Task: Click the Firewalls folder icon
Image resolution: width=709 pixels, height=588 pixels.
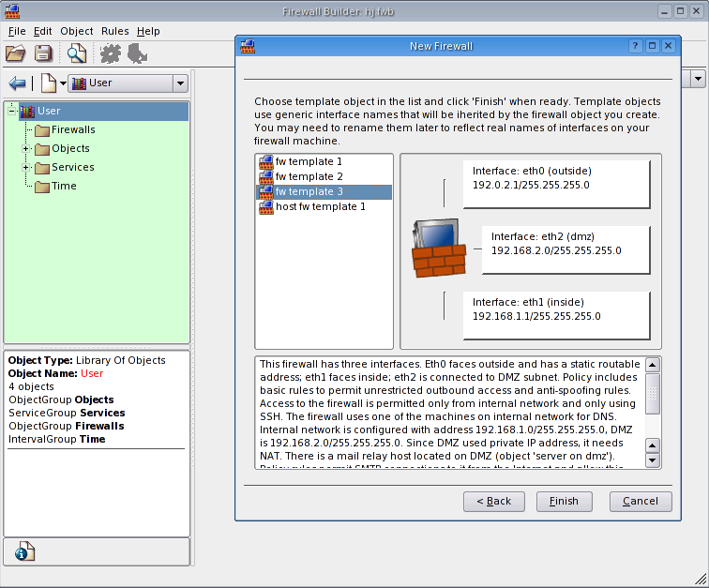Action: pyautogui.click(x=42, y=130)
